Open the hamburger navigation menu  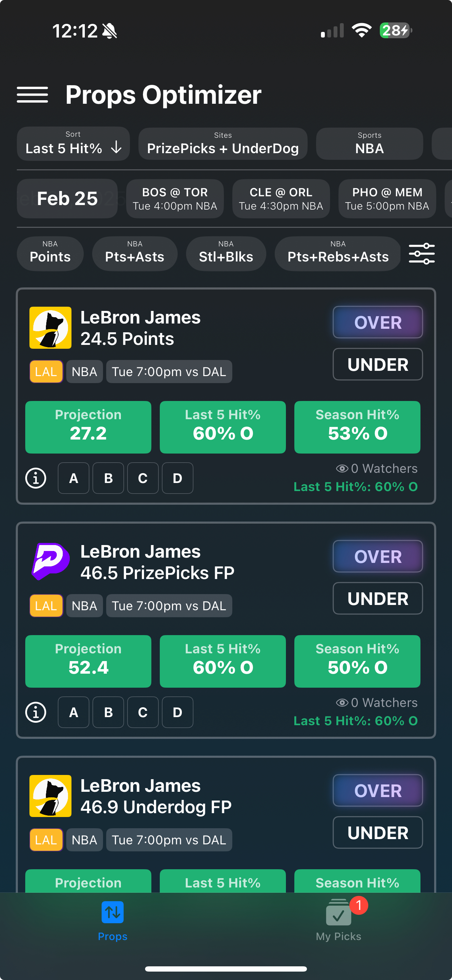coord(32,95)
